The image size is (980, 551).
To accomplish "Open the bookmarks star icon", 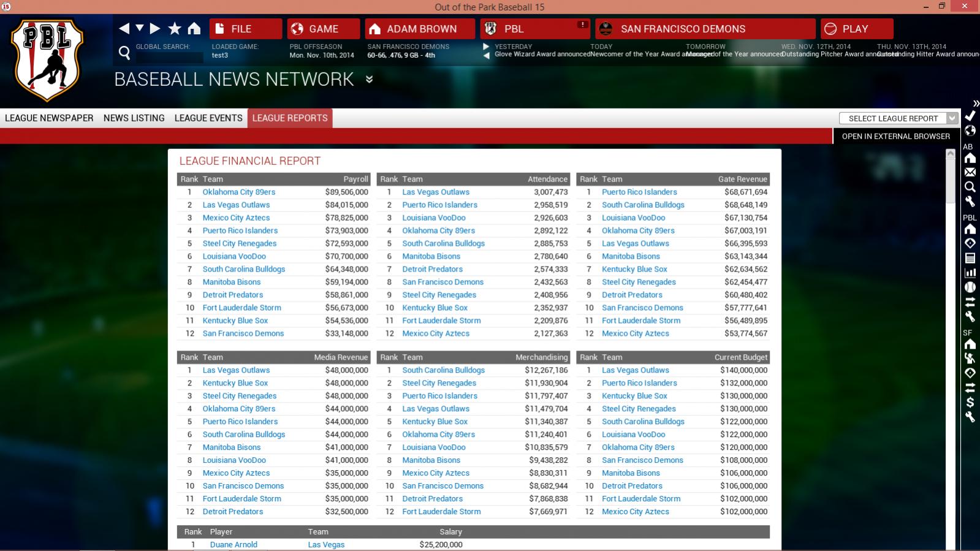I will tap(175, 28).
